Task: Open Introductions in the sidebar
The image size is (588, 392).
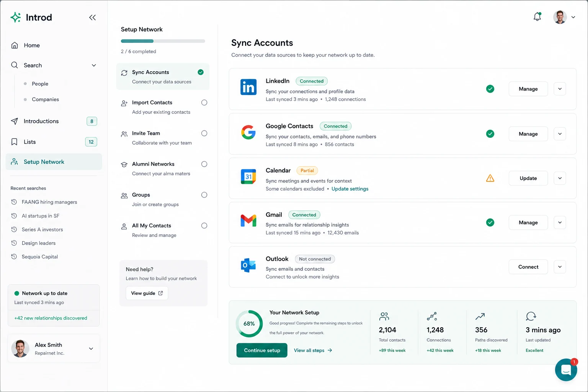Action: pyautogui.click(x=54, y=121)
